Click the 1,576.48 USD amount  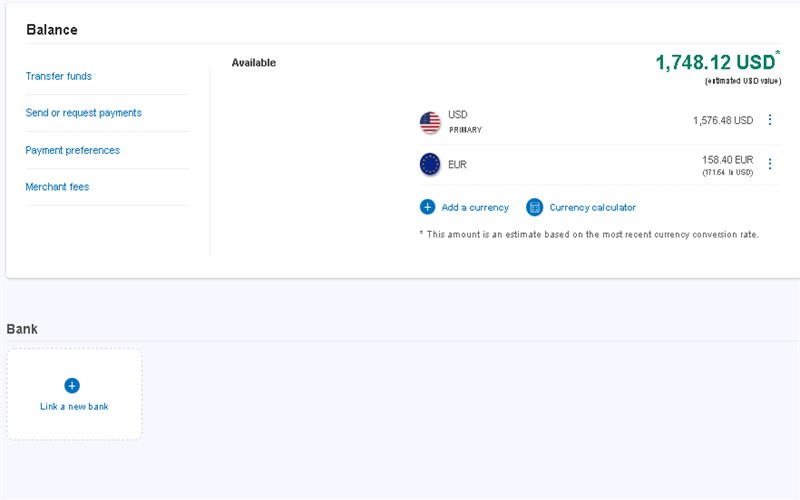(723, 120)
